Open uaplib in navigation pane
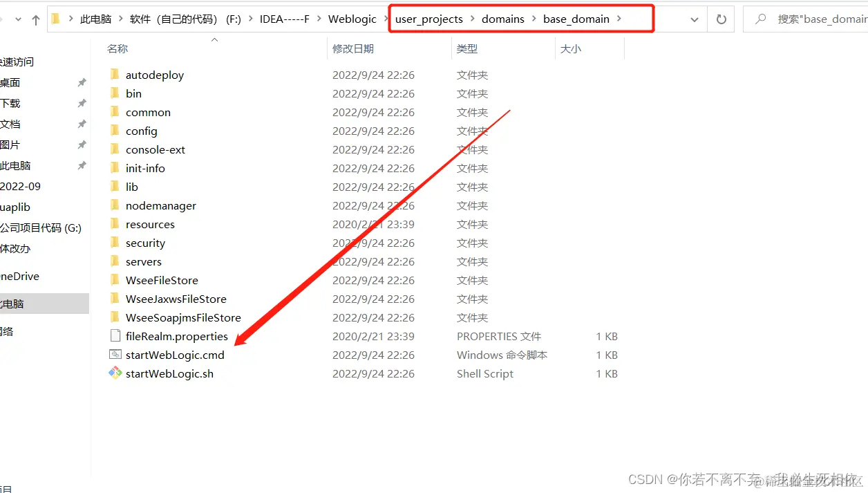The width and height of the screenshot is (868, 493). pyautogui.click(x=16, y=207)
